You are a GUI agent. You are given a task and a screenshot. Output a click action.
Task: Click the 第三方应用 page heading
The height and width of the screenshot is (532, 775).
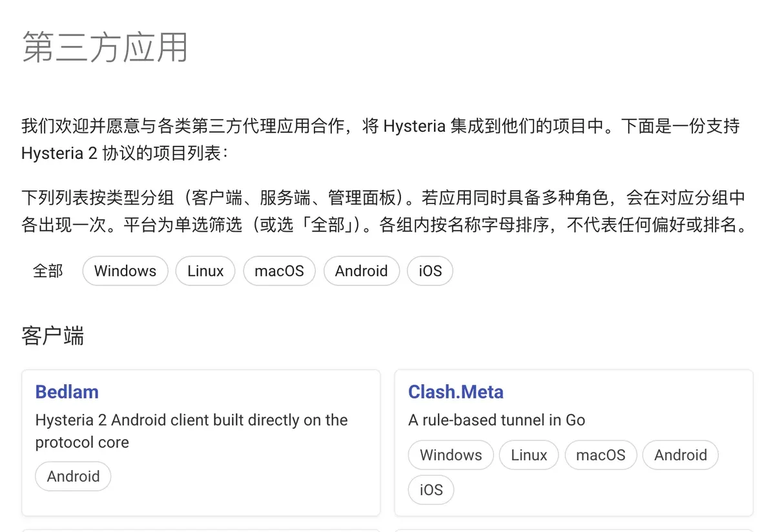click(x=105, y=47)
